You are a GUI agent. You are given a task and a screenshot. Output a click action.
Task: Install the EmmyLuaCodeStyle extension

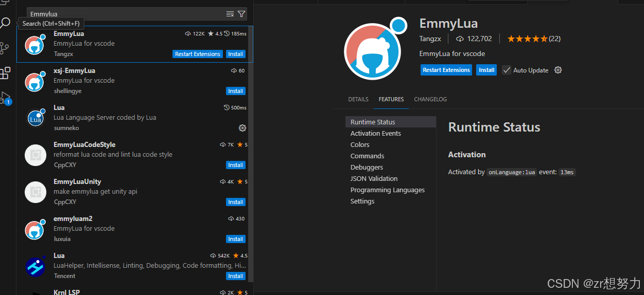click(236, 165)
